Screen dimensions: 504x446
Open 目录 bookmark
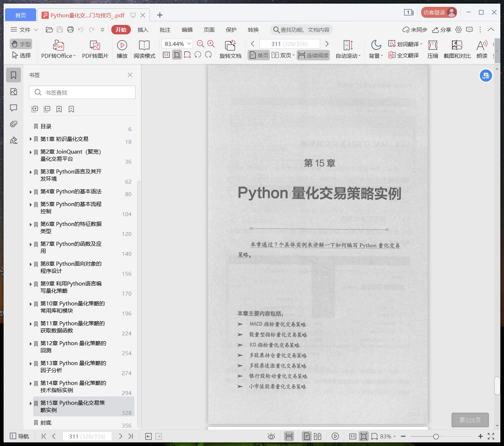point(46,126)
